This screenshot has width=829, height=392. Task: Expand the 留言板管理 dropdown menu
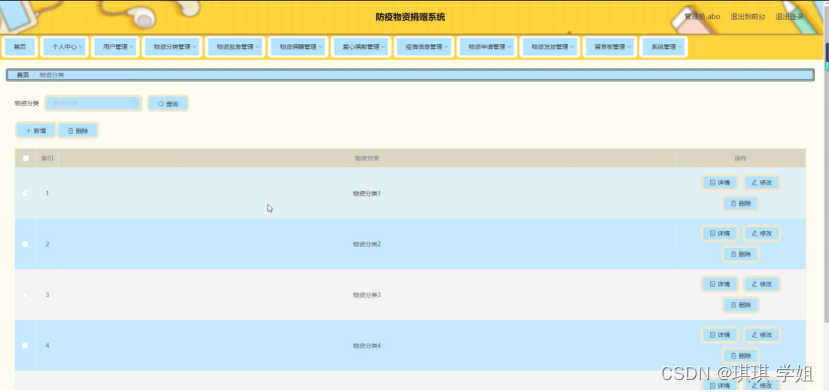click(610, 47)
